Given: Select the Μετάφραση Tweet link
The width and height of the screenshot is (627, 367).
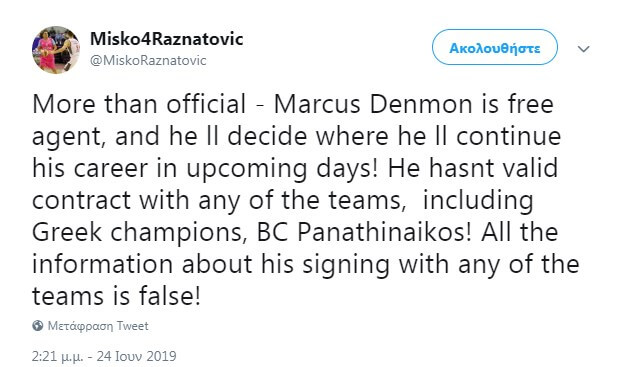Looking at the screenshot, I should [98, 326].
